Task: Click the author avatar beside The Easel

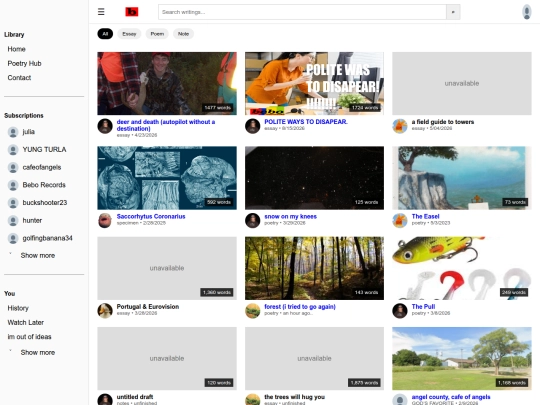Action: [x=400, y=220]
